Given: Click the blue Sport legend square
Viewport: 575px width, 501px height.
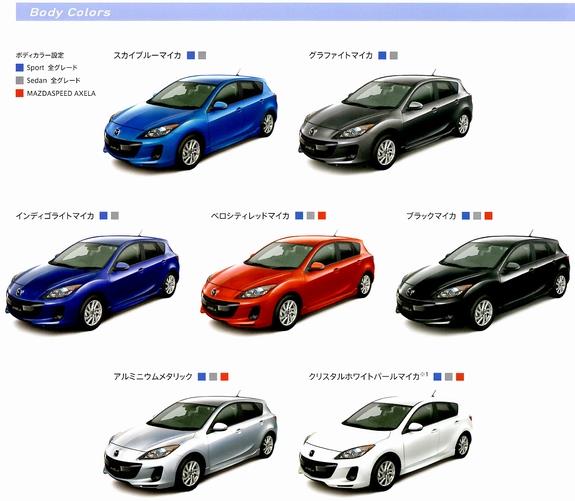Looking at the screenshot, I should point(20,67).
